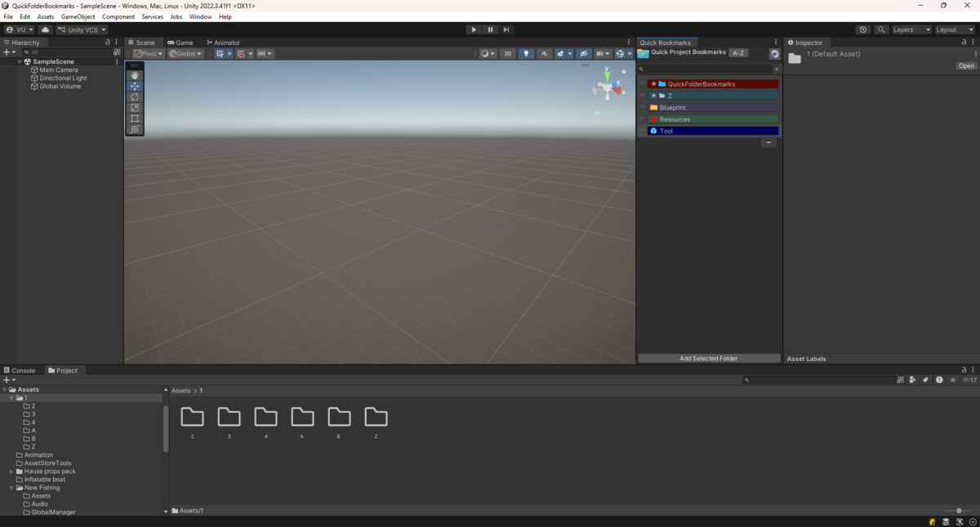Click search by label icon in Project
Screen dimensions: 980x527
[x=925, y=380]
